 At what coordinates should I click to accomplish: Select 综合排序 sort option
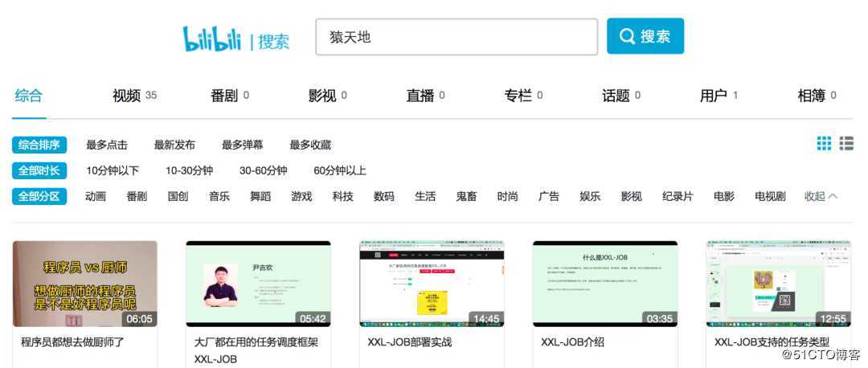click(39, 145)
